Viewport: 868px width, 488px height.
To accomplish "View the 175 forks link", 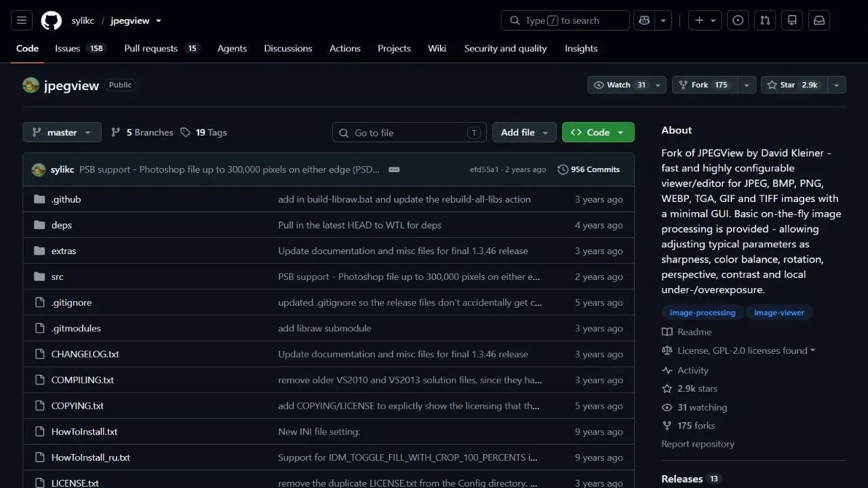I will (688, 426).
